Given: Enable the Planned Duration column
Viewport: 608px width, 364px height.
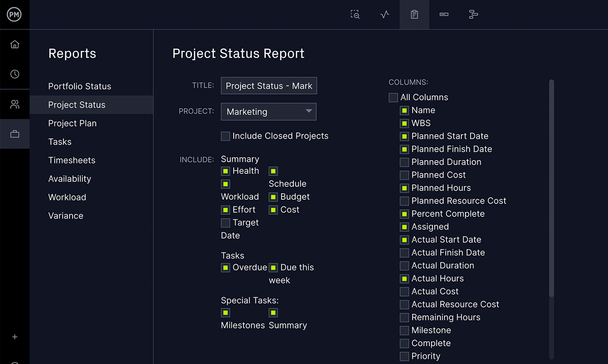Looking at the screenshot, I should click(404, 162).
